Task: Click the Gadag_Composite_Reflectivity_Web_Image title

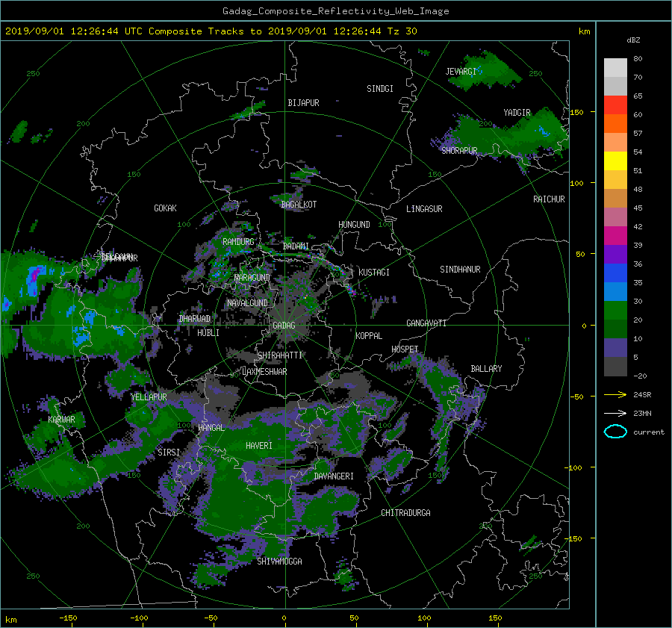Action: click(335, 11)
